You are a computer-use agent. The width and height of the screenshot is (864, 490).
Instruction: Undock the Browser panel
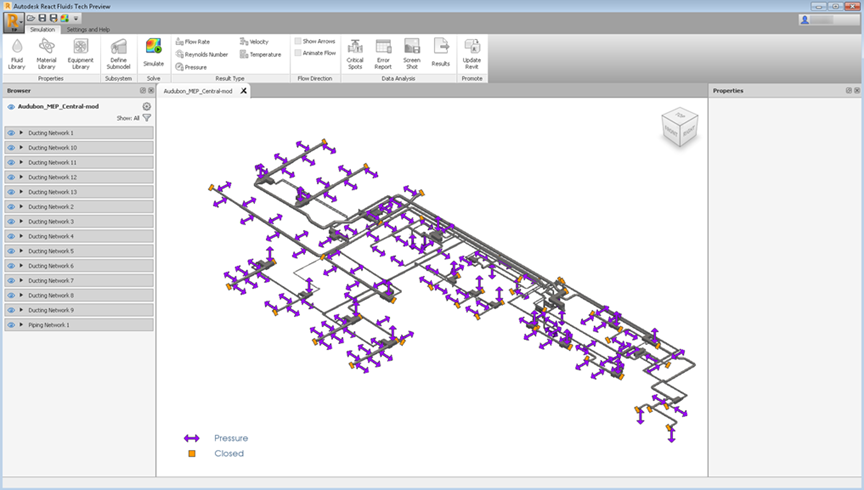[143, 90]
